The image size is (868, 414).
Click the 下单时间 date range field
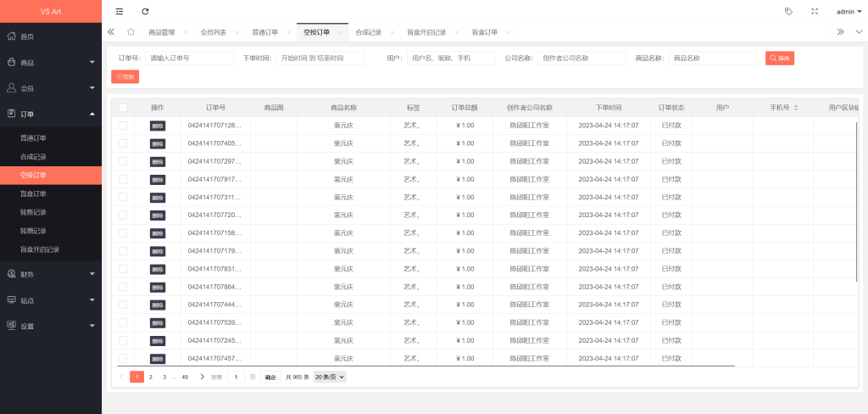(320, 59)
